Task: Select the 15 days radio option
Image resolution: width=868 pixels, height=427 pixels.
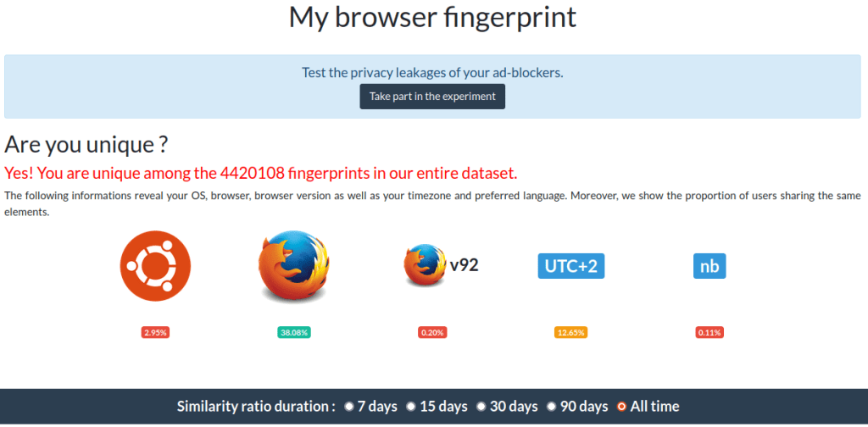Action: click(x=411, y=407)
